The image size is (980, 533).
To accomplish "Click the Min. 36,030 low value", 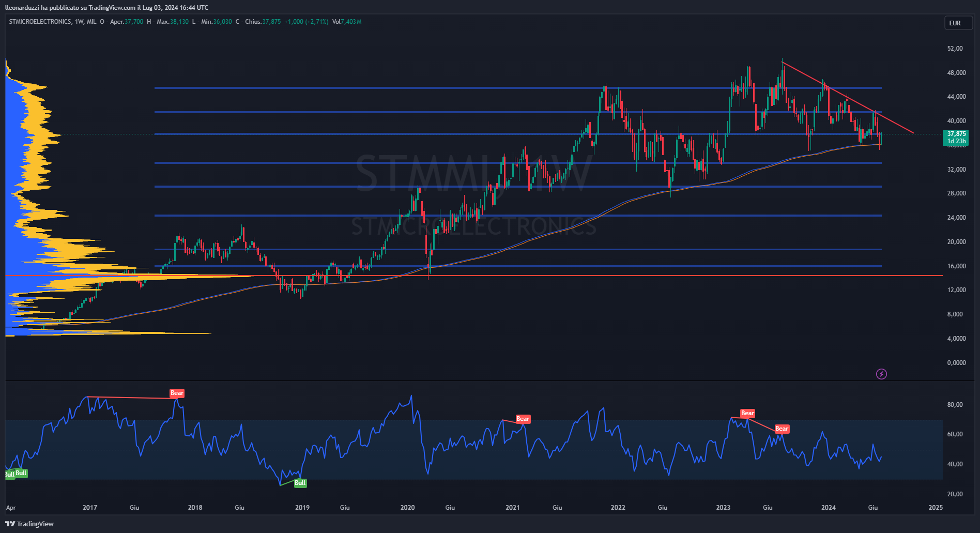I will tap(217, 22).
